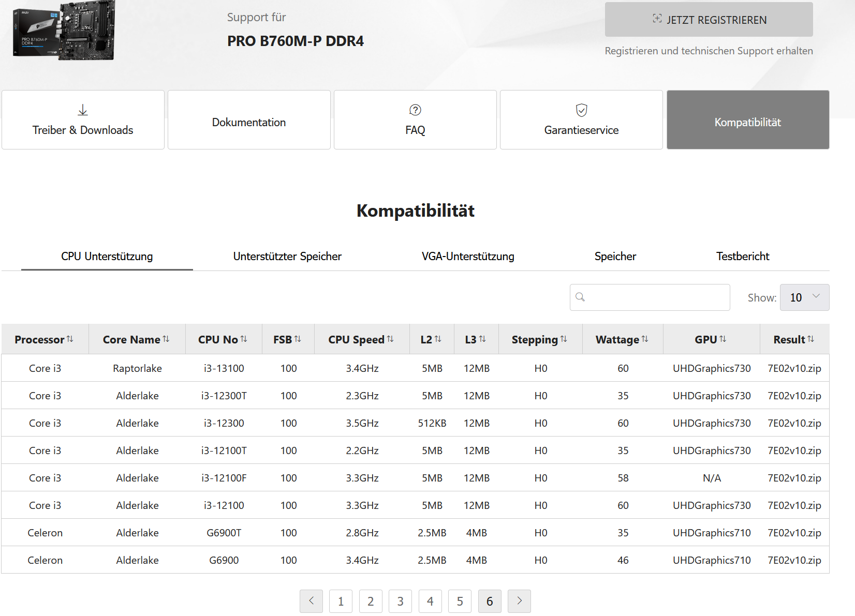Sort table by Stepping arrows
This screenshot has width=855, height=616.
(x=564, y=339)
